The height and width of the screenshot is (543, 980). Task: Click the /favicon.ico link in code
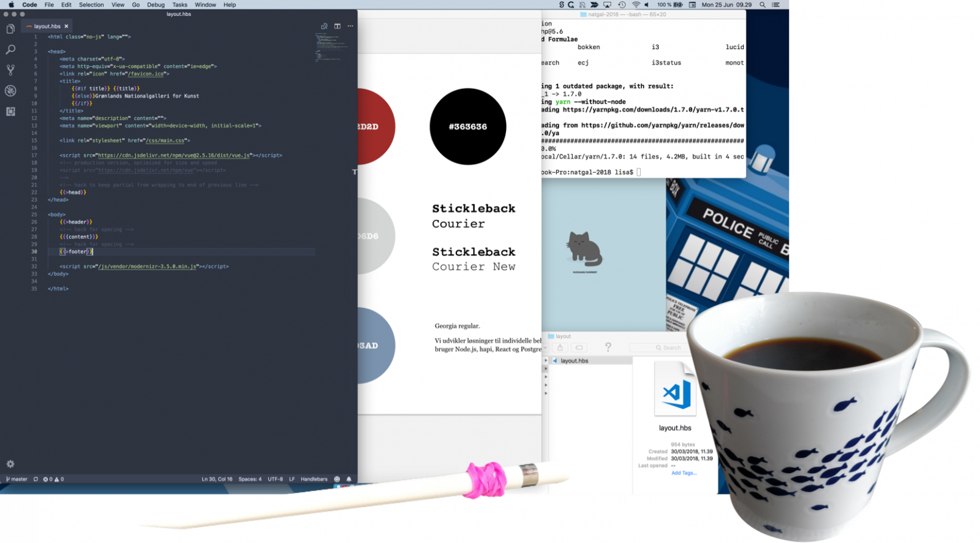click(x=146, y=74)
